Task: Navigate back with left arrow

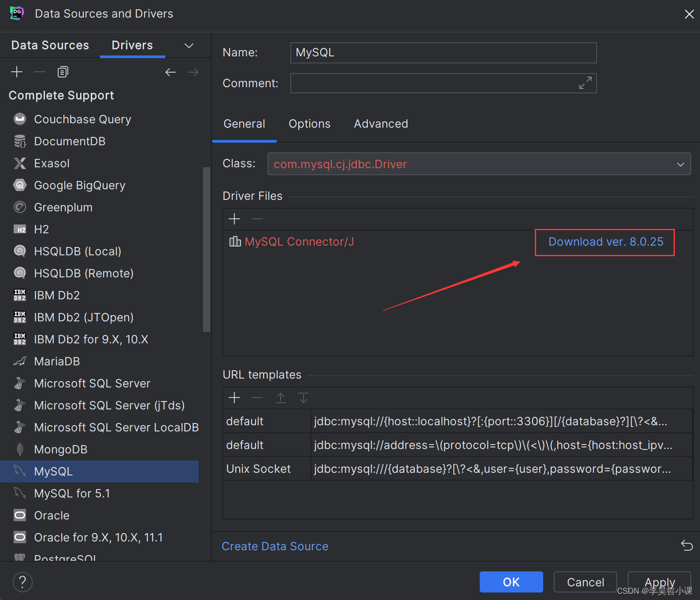Action: coord(170,72)
